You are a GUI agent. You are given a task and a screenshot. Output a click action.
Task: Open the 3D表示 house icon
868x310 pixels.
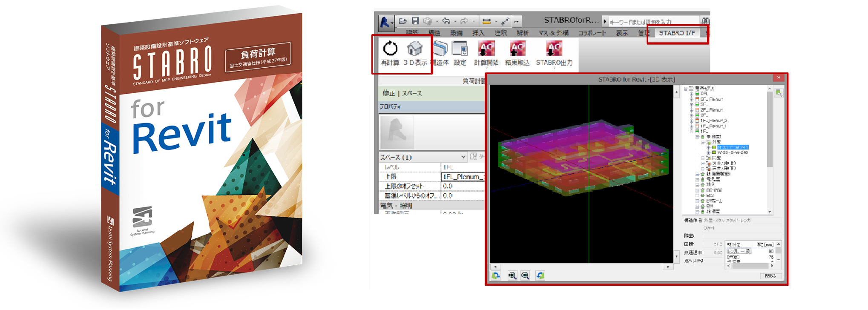coord(414,49)
